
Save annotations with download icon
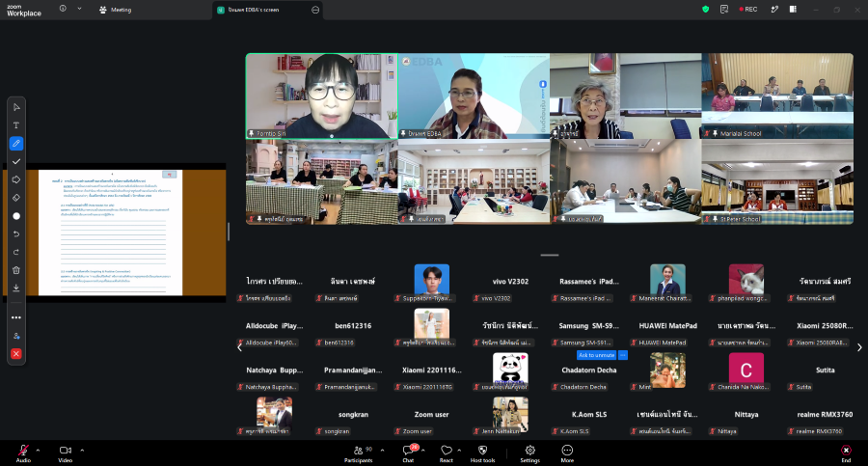(16, 288)
